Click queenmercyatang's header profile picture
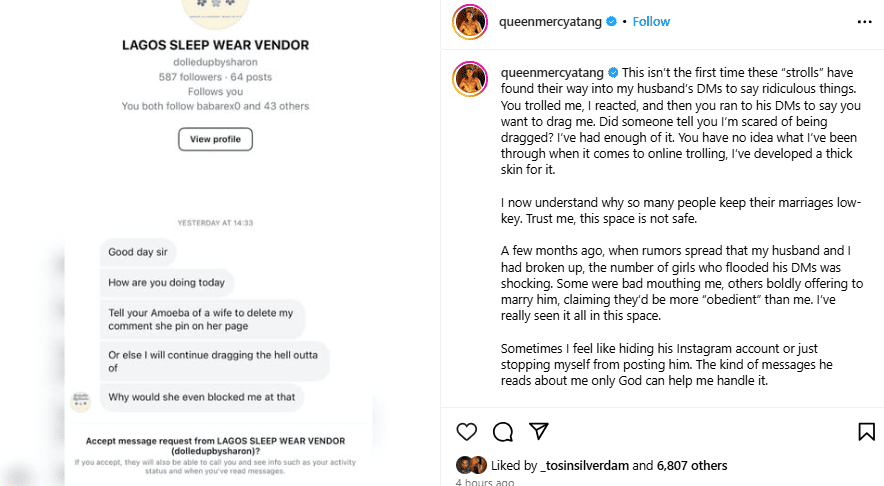This screenshot has width=884, height=486. pyautogui.click(x=471, y=21)
